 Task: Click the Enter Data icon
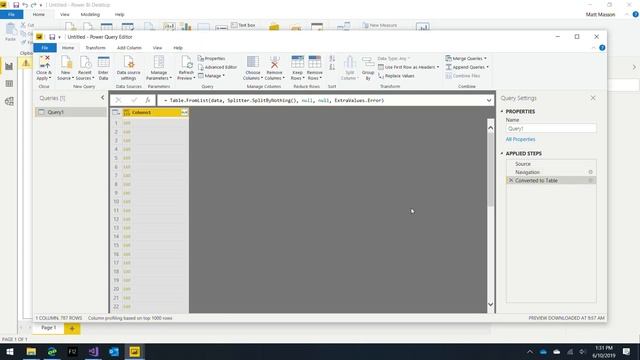(x=104, y=62)
